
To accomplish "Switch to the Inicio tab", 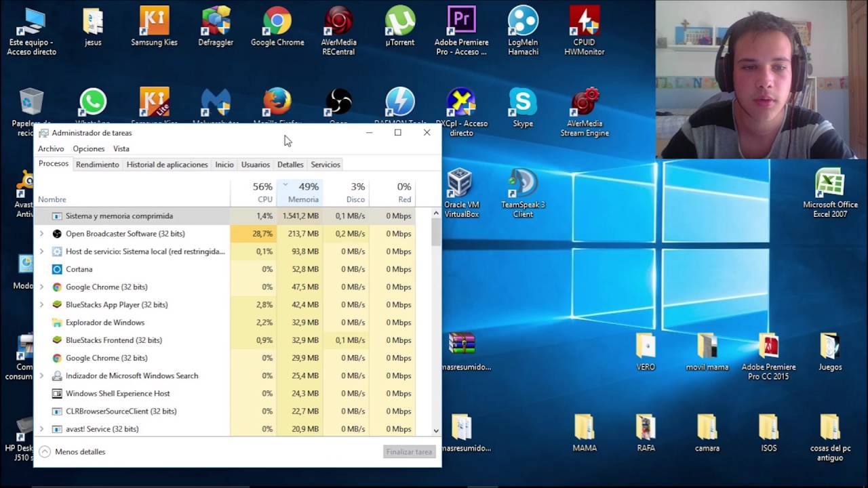I will (224, 165).
